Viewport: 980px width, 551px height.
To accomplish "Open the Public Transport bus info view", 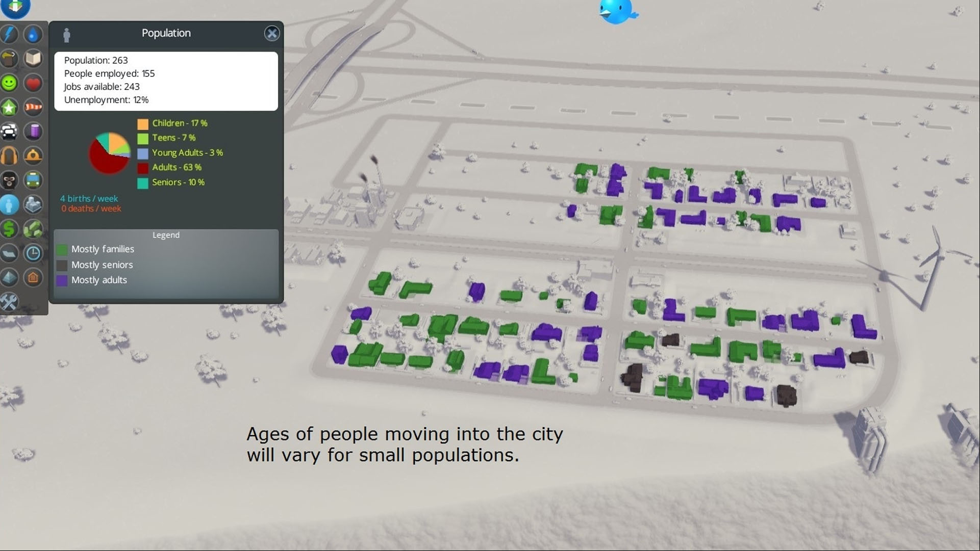I will 33,180.
